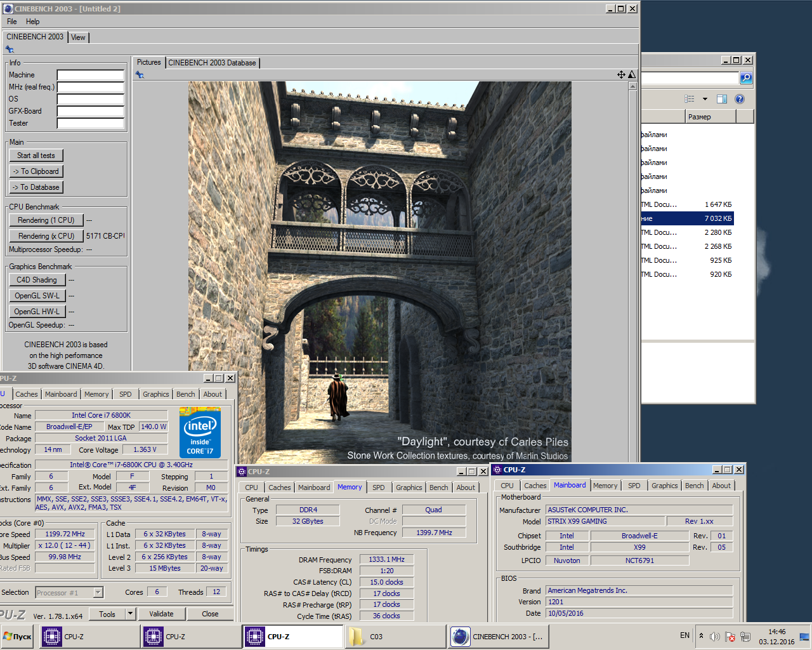Click volume speaker tray icon
Image resolution: width=812 pixels, height=650 pixels.
[715, 637]
